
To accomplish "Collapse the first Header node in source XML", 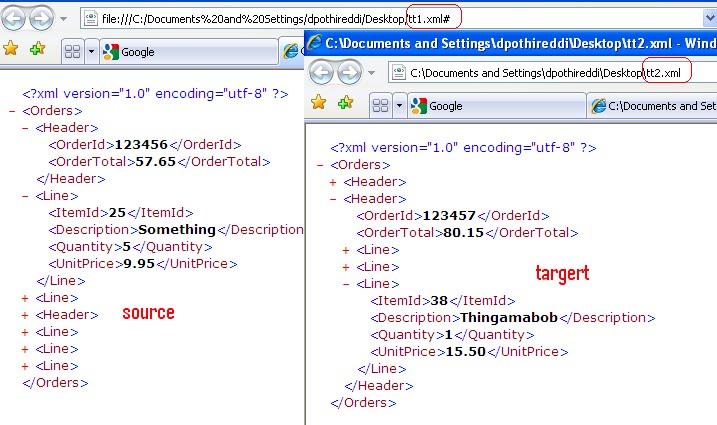I will 25,128.
